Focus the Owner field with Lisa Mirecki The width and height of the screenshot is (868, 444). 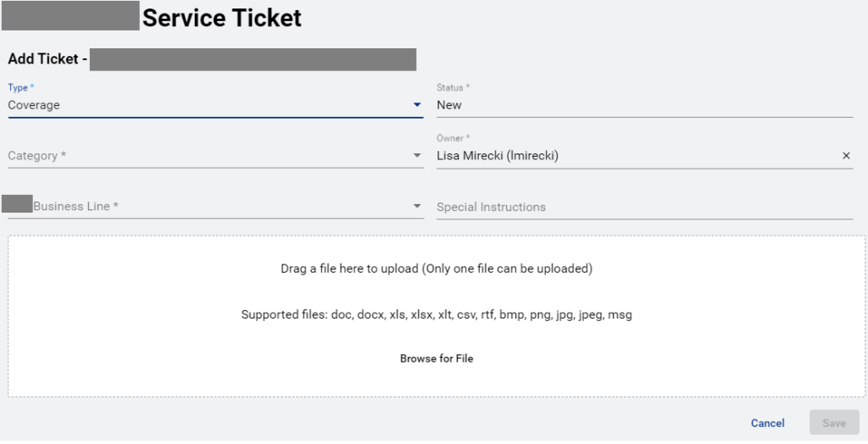tap(498, 156)
